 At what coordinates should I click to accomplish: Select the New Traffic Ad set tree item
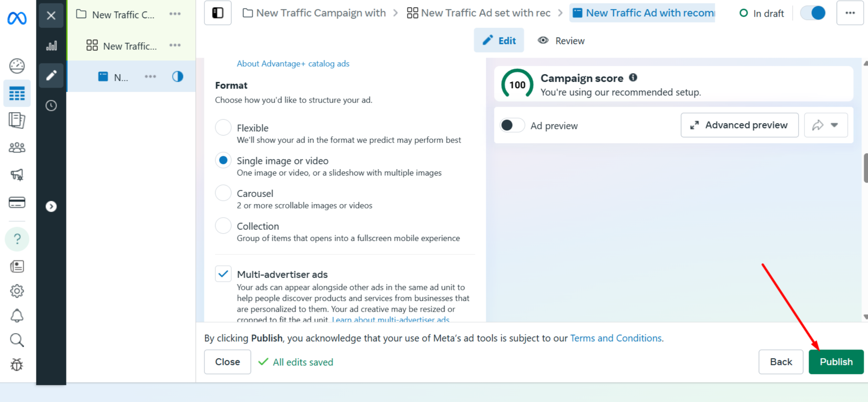coord(129,46)
